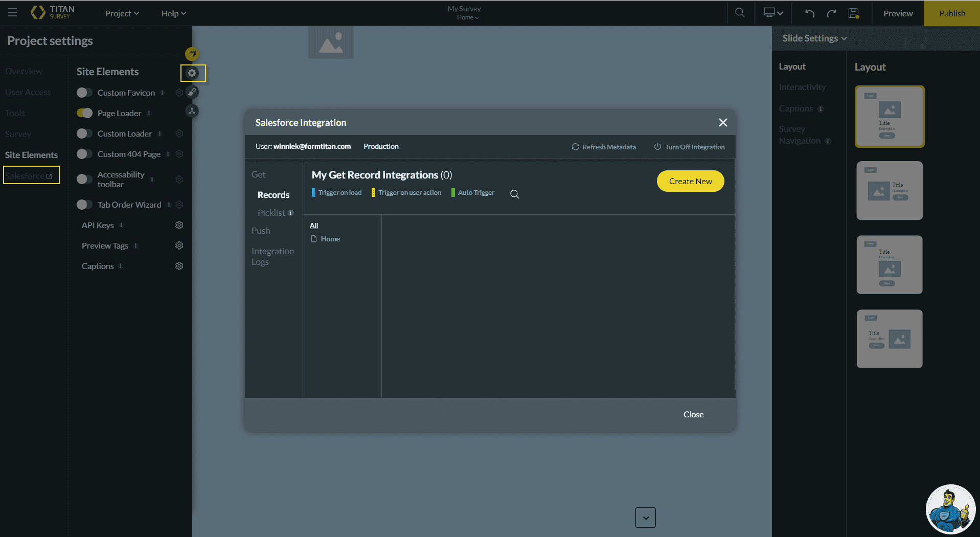
Task: Open Accessability toolbar settings gear
Action: click(179, 180)
